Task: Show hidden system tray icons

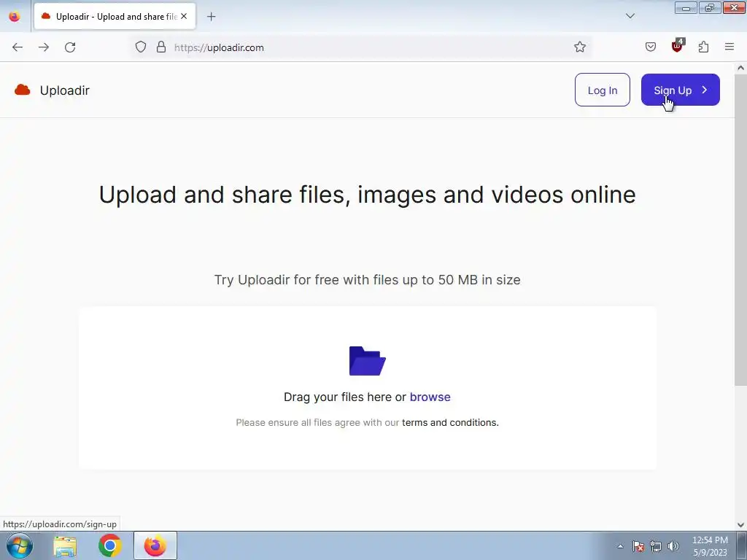Action: [620, 546]
